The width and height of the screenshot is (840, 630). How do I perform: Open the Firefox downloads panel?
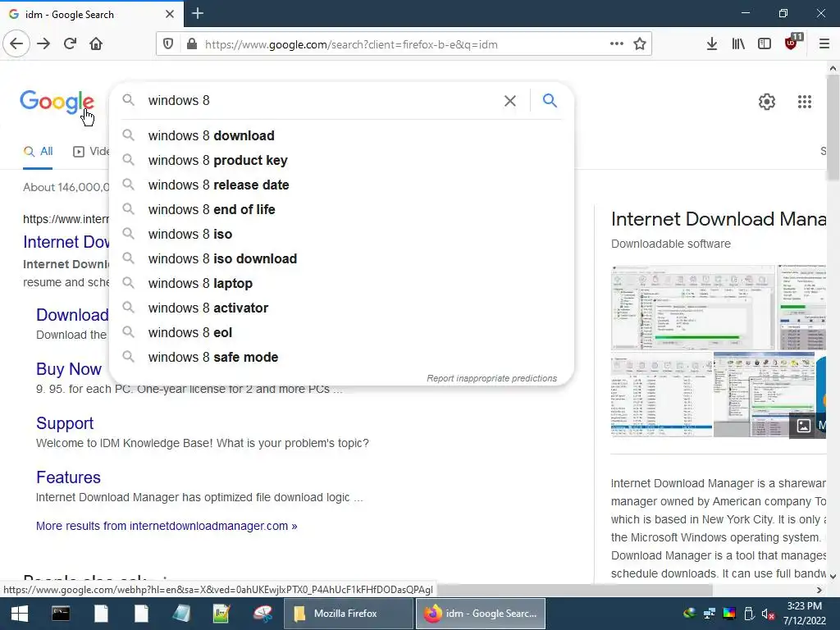click(x=712, y=44)
